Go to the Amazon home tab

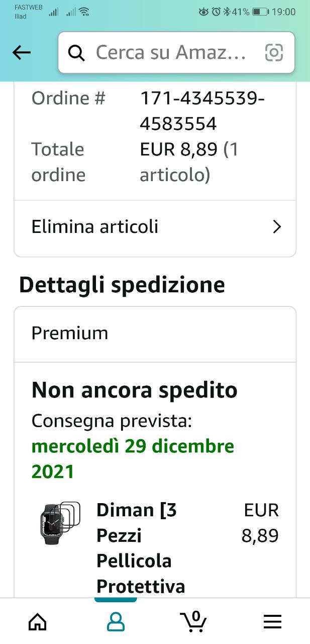38,622
